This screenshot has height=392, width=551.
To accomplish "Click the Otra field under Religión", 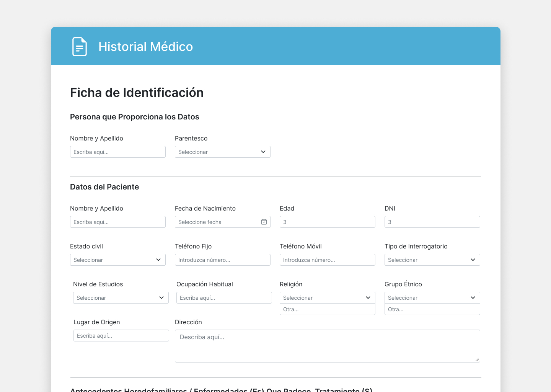I will click(x=327, y=309).
